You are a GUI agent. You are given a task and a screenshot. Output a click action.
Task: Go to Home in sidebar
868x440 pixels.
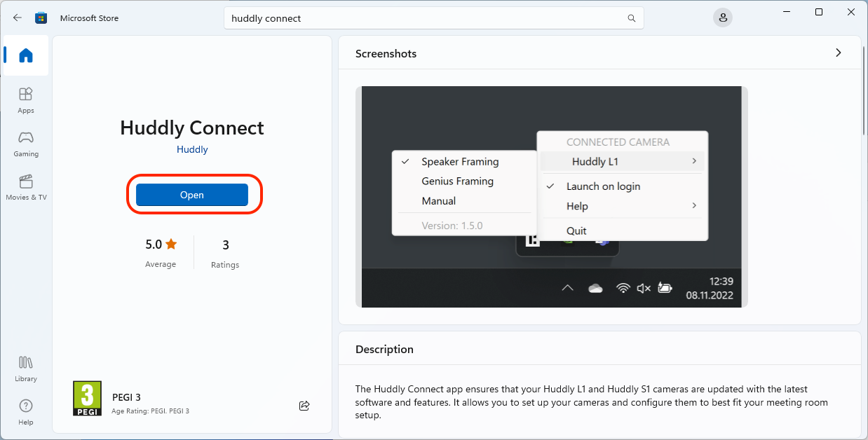click(x=26, y=55)
